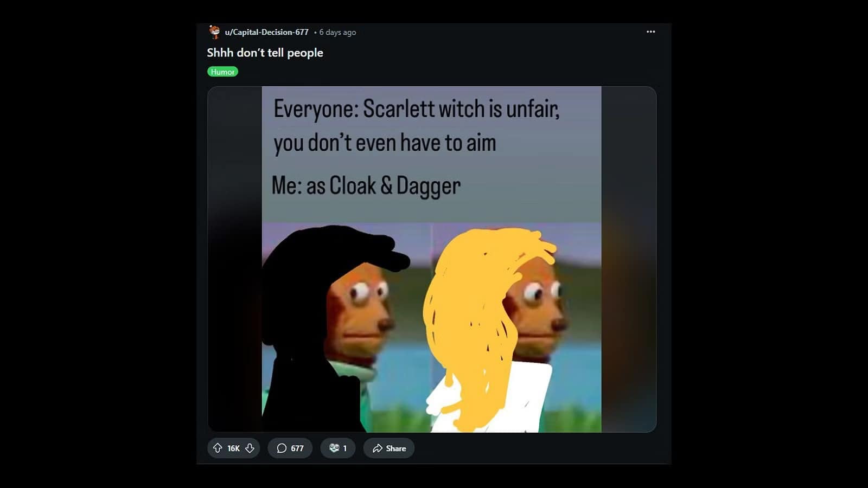Upvote the post with the up arrow
Image resolution: width=868 pixels, height=488 pixels.
218,448
